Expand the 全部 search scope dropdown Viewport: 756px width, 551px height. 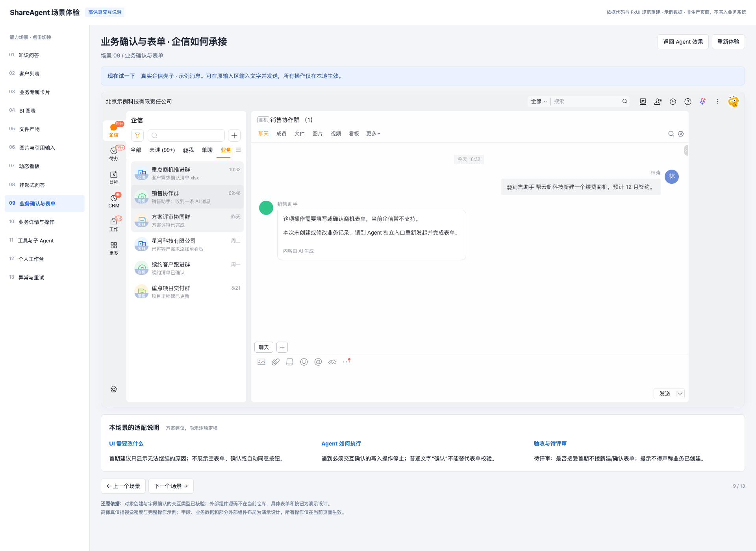coord(539,102)
